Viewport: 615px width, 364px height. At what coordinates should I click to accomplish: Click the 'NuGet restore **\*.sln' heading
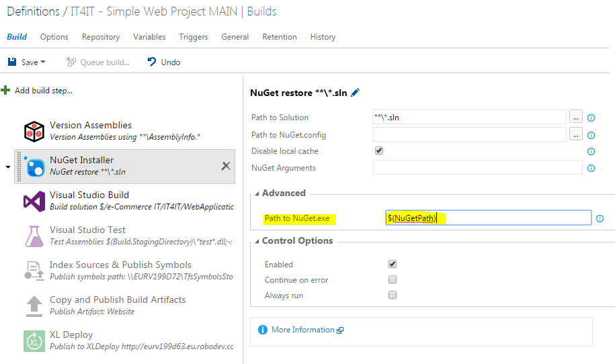298,93
